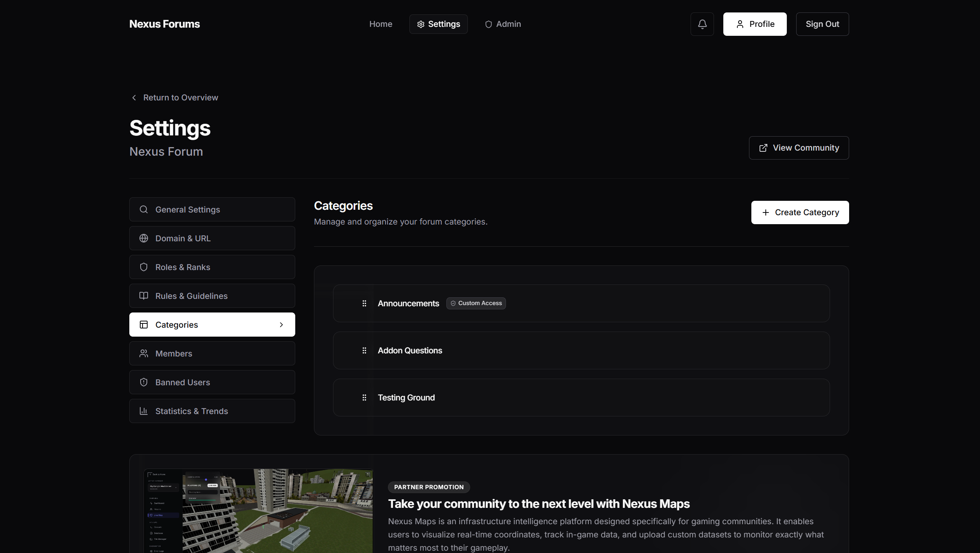Open General Settings section

tap(212, 209)
